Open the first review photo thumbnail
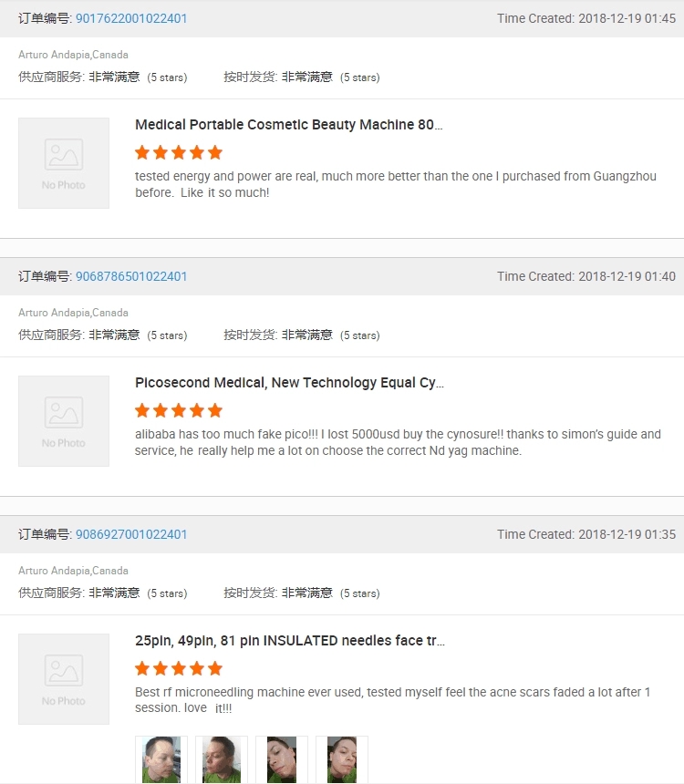684x784 pixels. (161, 759)
